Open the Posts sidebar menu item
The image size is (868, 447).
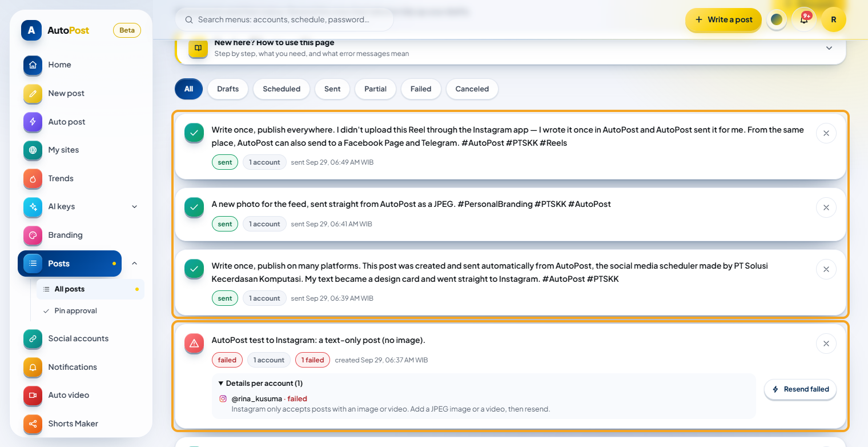click(x=70, y=264)
